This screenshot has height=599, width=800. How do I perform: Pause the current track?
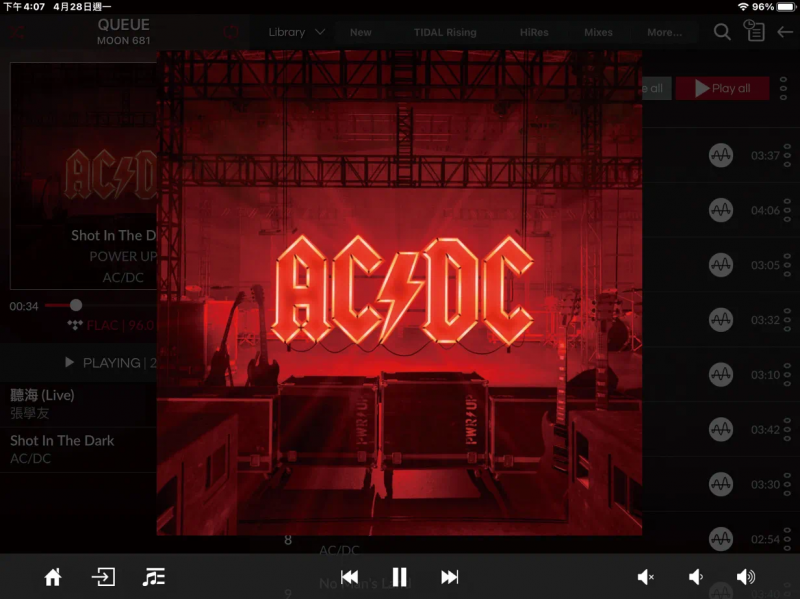coord(399,577)
